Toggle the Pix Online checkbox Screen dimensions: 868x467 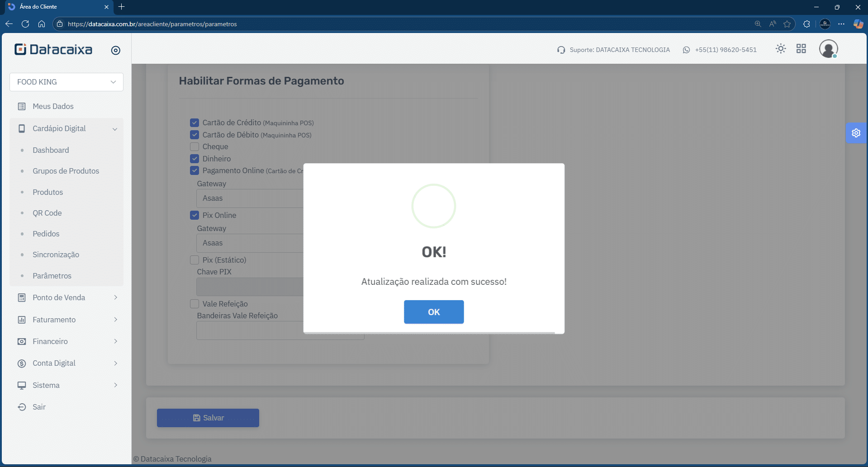click(194, 215)
